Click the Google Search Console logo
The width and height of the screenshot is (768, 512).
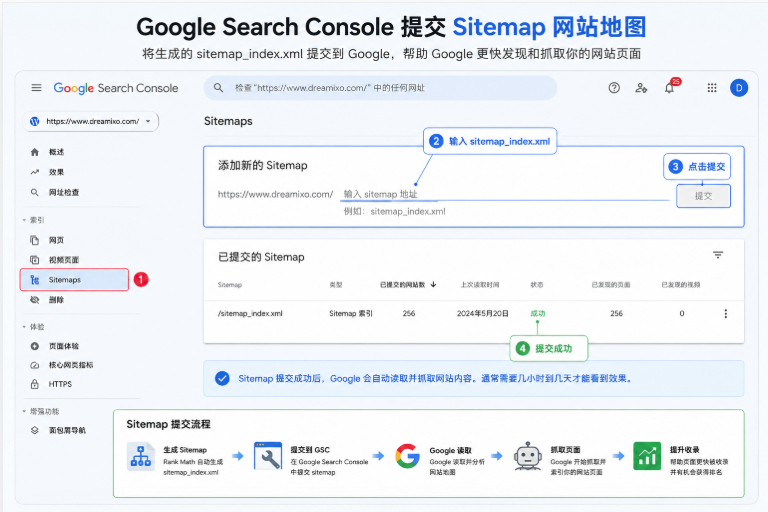click(116, 88)
